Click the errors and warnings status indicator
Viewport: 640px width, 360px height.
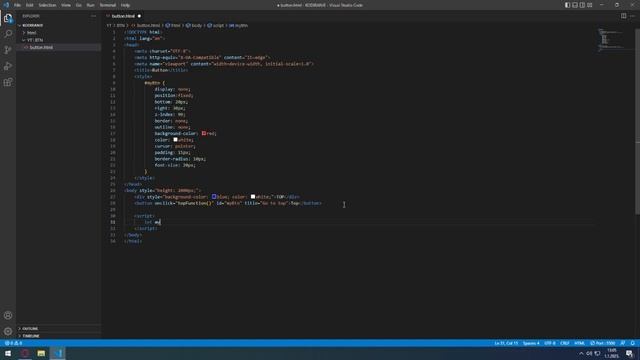click(13, 343)
